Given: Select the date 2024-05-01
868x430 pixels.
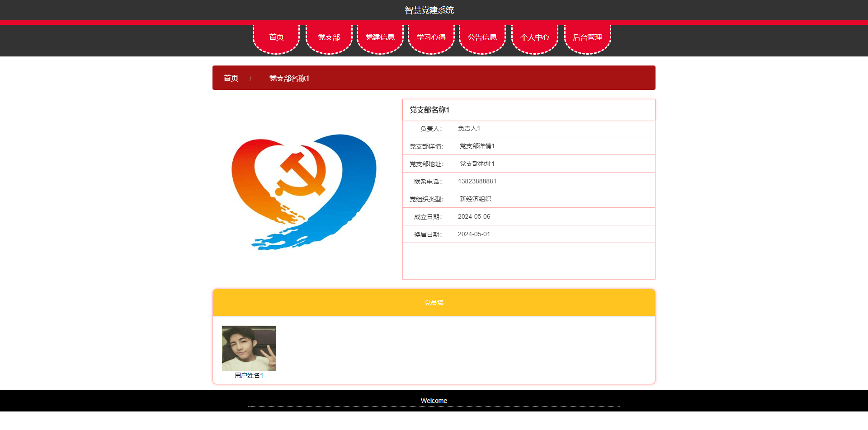Looking at the screenshot, I should [x=474, y=234].
